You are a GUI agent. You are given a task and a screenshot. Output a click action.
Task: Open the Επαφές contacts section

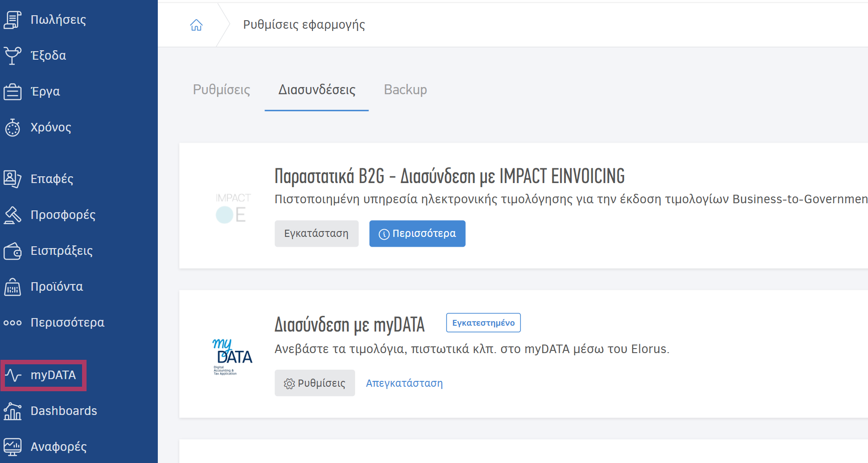click(50, 179)
